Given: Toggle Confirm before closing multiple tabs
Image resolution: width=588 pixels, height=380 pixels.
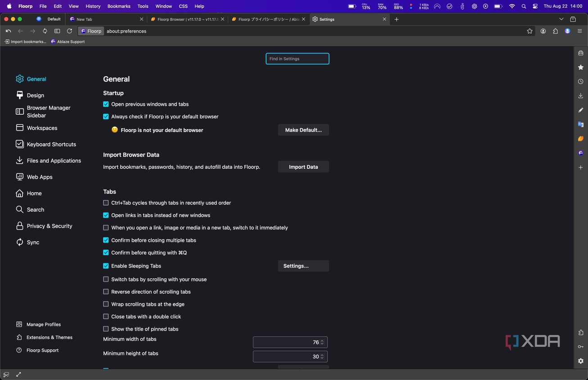Looking at the screenshot, I should (x=106, y=240).
